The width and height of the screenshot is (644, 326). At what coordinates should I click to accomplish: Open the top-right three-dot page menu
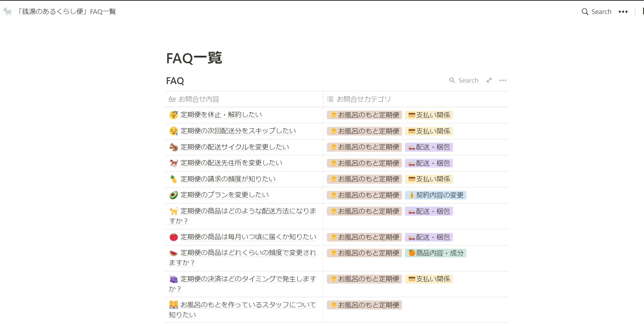tap(623, 12)
